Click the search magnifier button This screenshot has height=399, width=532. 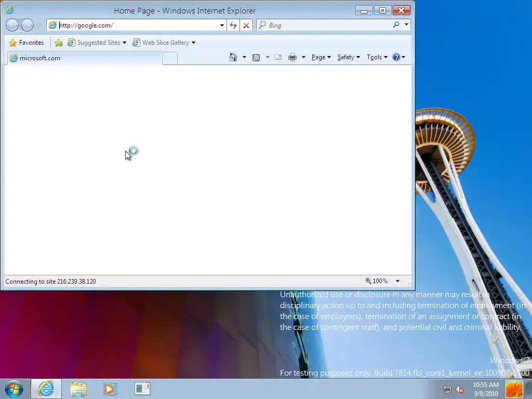pos(396,25)
